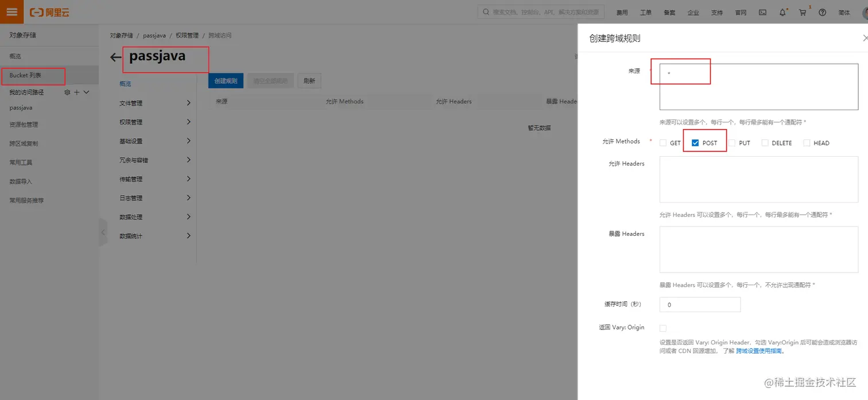Image resolution: width=868 pixels, height=400 pixels.
Task: Uncheck the POST method checkbox
Action: coord(695,142)
